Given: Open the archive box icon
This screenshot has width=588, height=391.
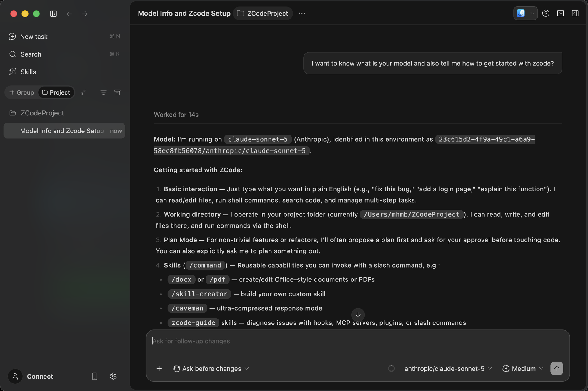Looking at the screenshot, I should [117, 92].
